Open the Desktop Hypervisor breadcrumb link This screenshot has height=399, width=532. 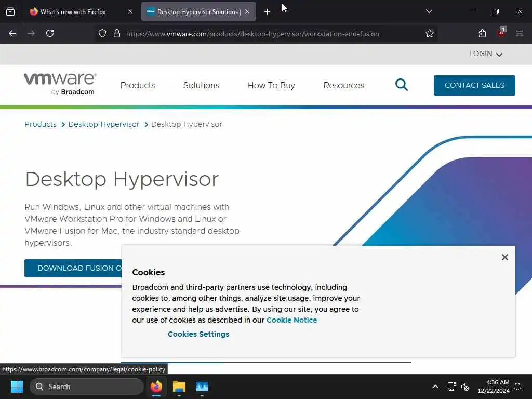(104, 124)
